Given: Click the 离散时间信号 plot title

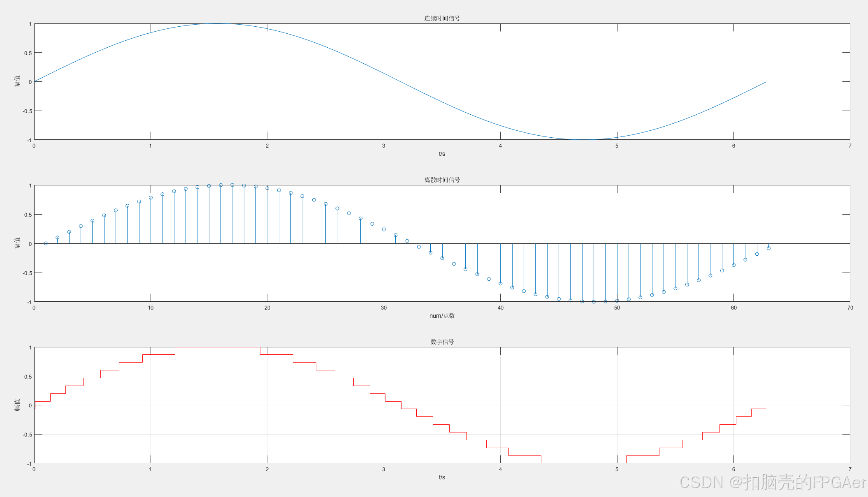Looking at the screenshot, I should (442, 180).
